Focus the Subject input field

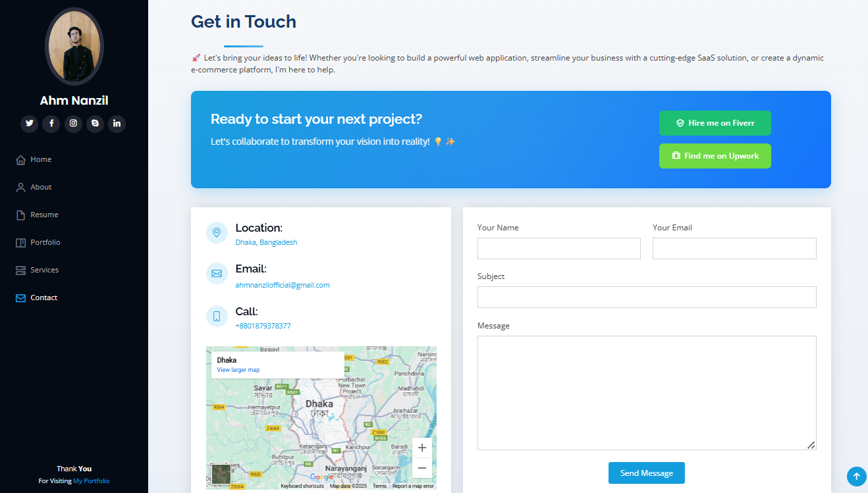[x=647, y=297]
